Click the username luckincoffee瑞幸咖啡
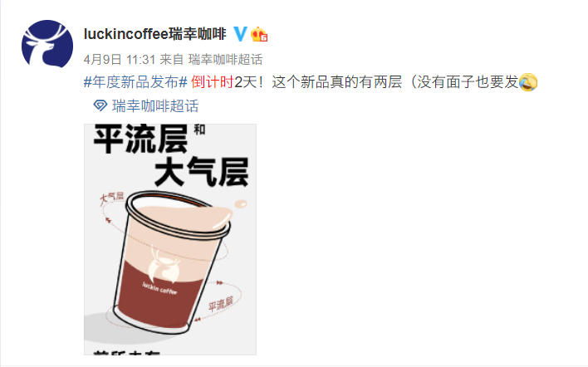This screenshot has width=588, height=367. [x=155, y=34]
